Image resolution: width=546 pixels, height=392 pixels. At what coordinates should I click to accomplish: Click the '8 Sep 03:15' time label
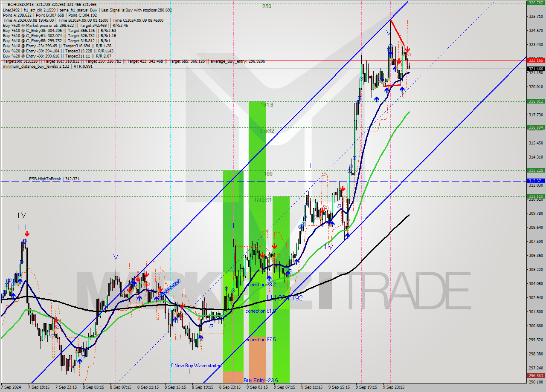(x=94, y=388)
